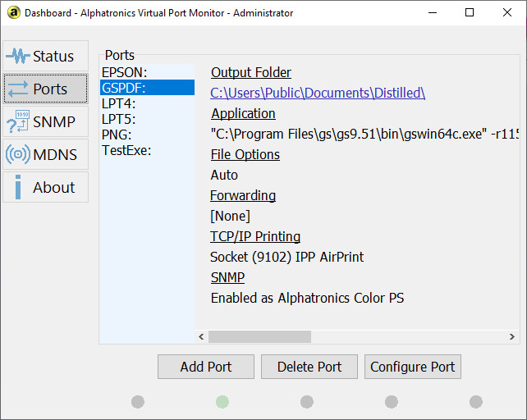Screen dimensions: 527x420
Task: Click the horizontal scrollbar thumb
Action: coord(259,336)
